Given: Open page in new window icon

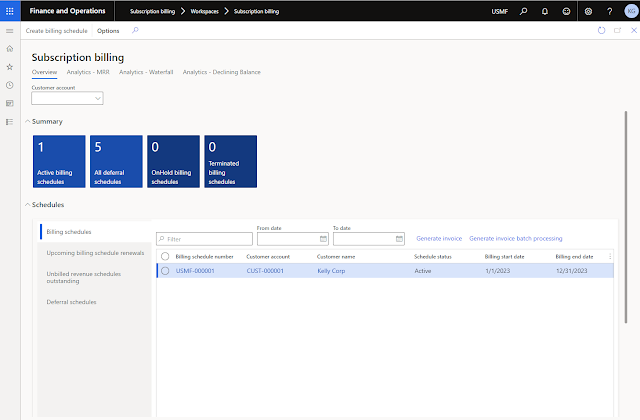Looking at the screenshot, I should point(618,30).
